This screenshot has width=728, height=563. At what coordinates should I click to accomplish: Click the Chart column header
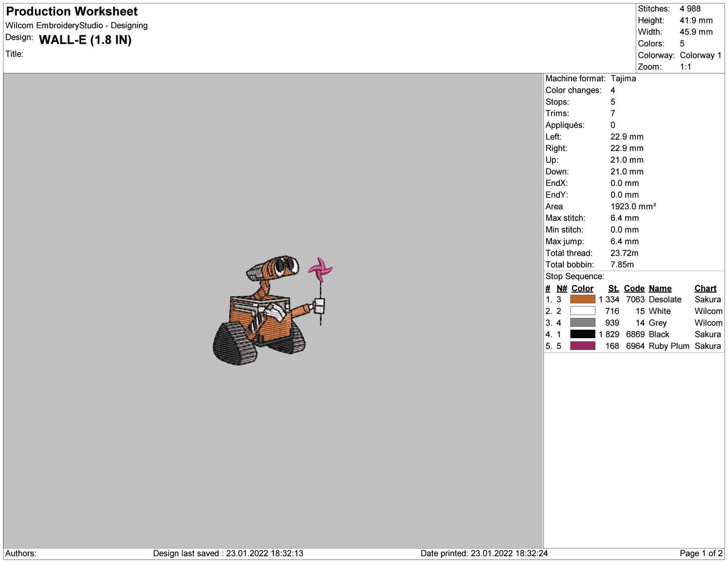pos(705,288)
